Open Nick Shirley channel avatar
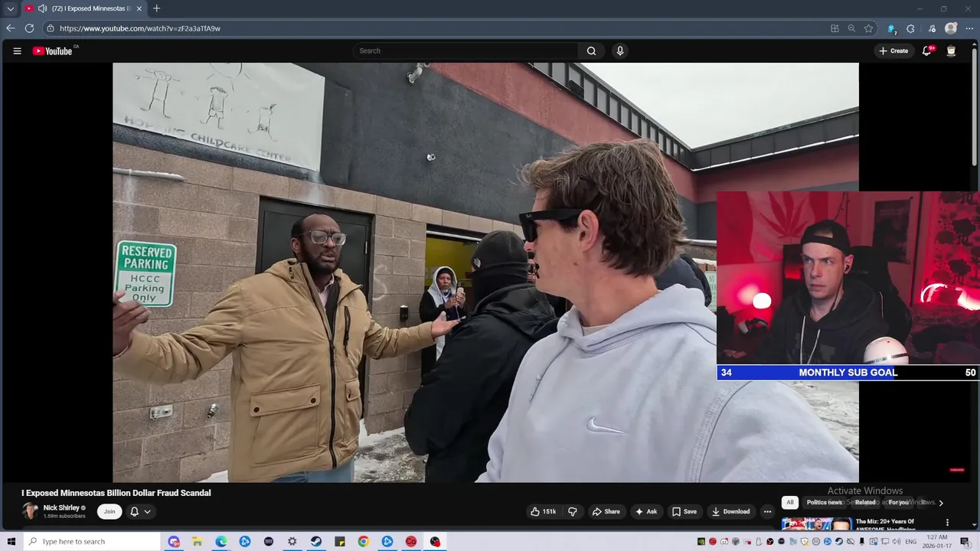 [x=30, y=511]
